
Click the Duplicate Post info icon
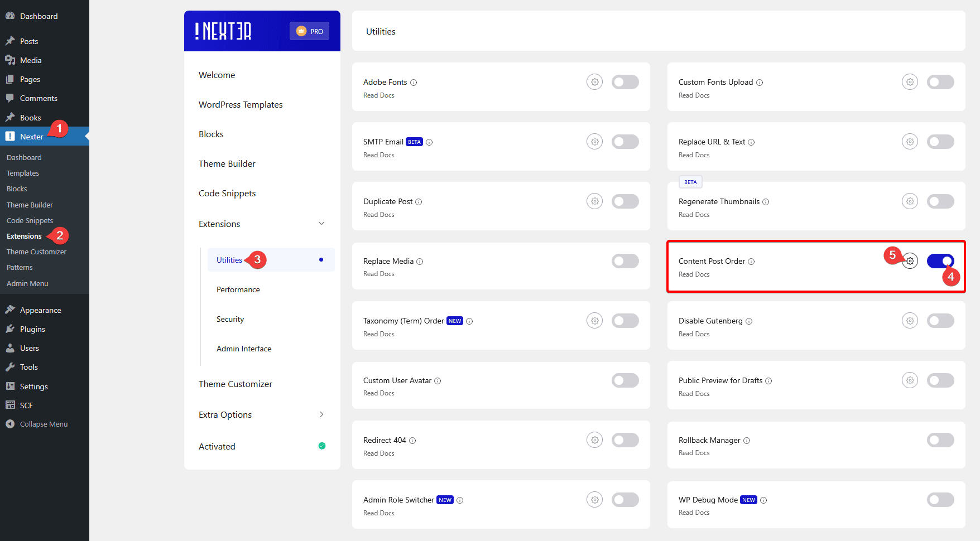[x=419, y=201]
